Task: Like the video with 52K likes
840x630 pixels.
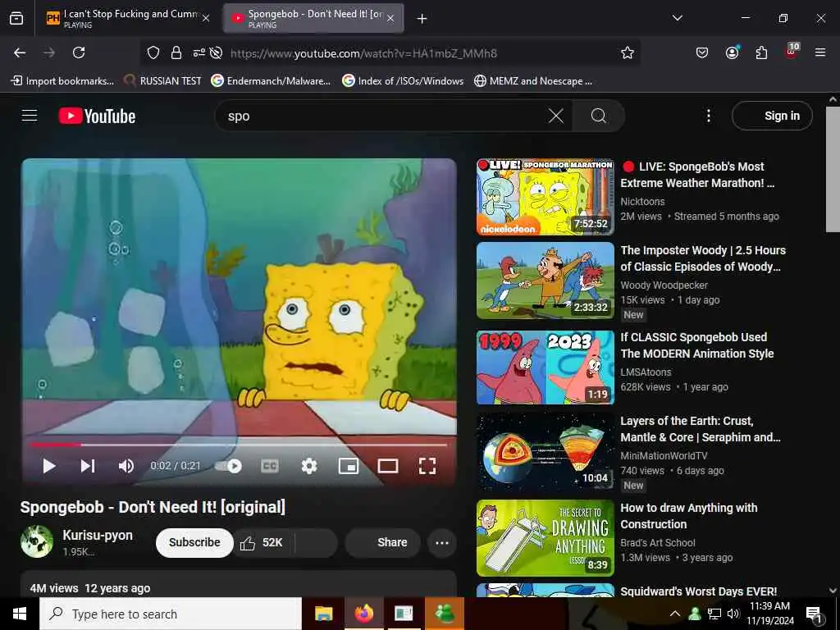Action: [262, 543]
